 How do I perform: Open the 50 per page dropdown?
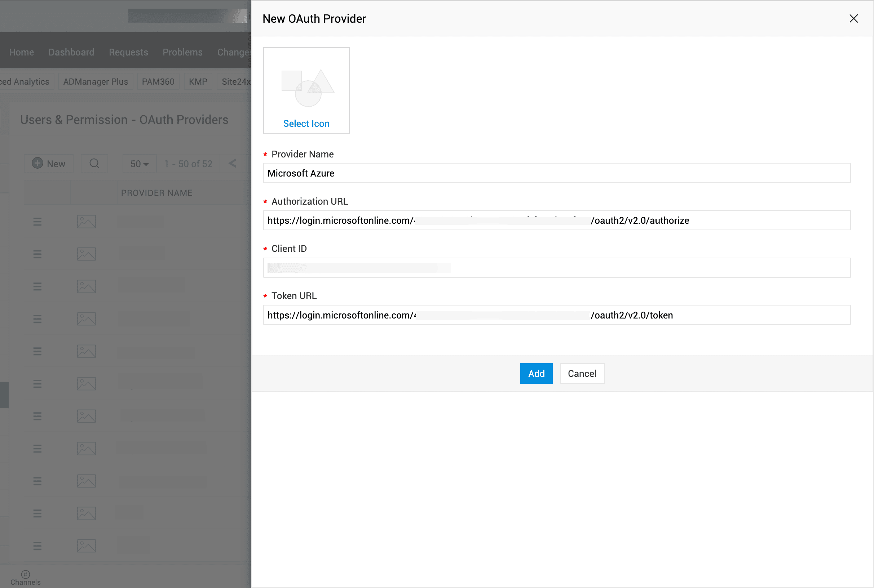point(139,164)
